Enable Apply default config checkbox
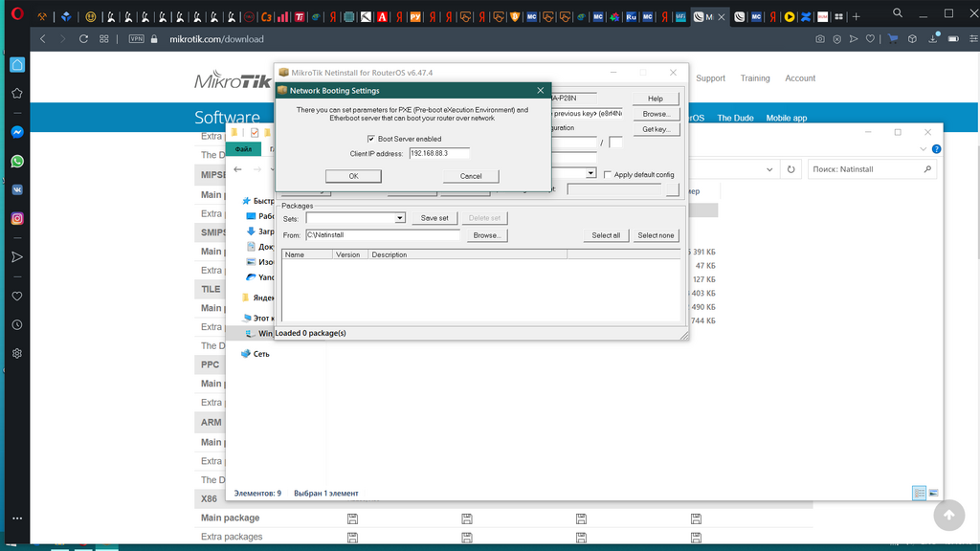This screenshot has height=551, width=980. (x=608, y=175)
